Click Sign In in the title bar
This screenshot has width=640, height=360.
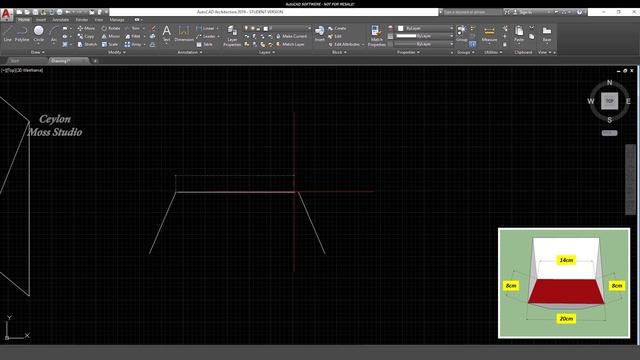click(523, 12)
